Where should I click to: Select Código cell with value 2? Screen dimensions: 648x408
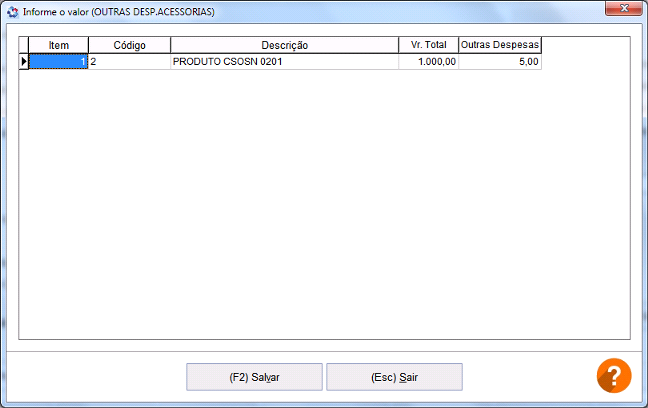pyautogui.click(x=129, y=62)
